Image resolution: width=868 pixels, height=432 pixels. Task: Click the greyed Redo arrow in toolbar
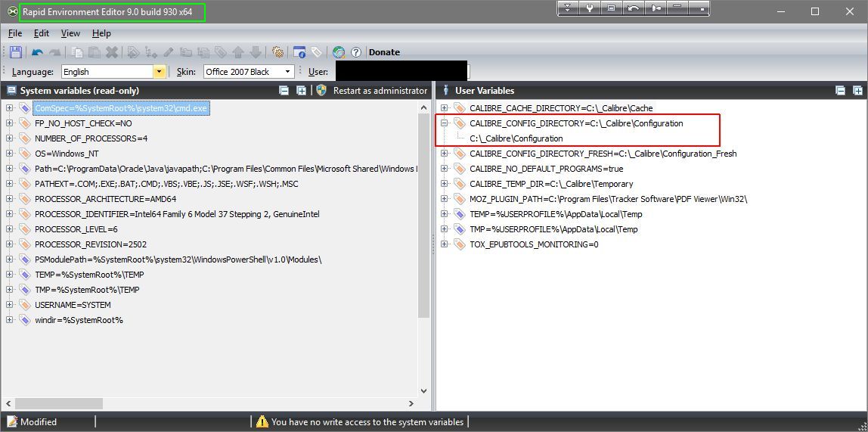tap(54, 52)
